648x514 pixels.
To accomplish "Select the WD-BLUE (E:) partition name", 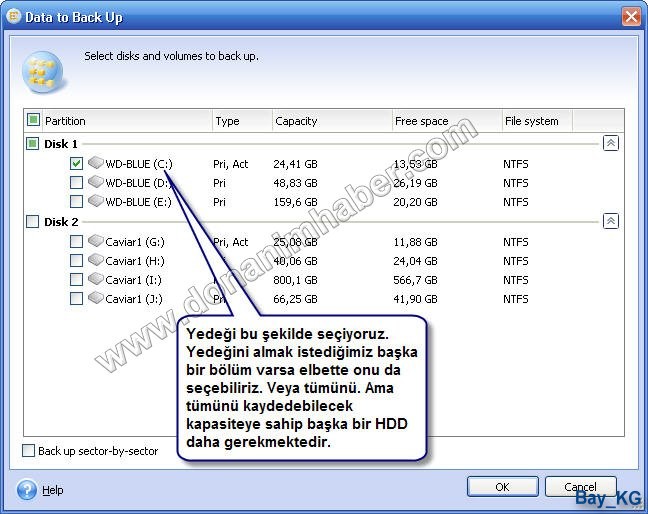I will (x=138, y=202).
